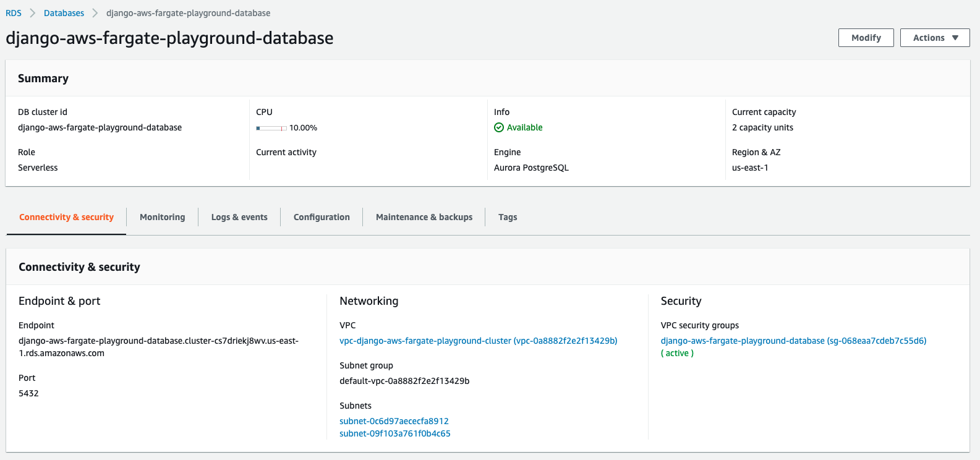This screenshot has height=460, width=980.
Task: Click the green Available status check icon
Action: tap(499, 127)
